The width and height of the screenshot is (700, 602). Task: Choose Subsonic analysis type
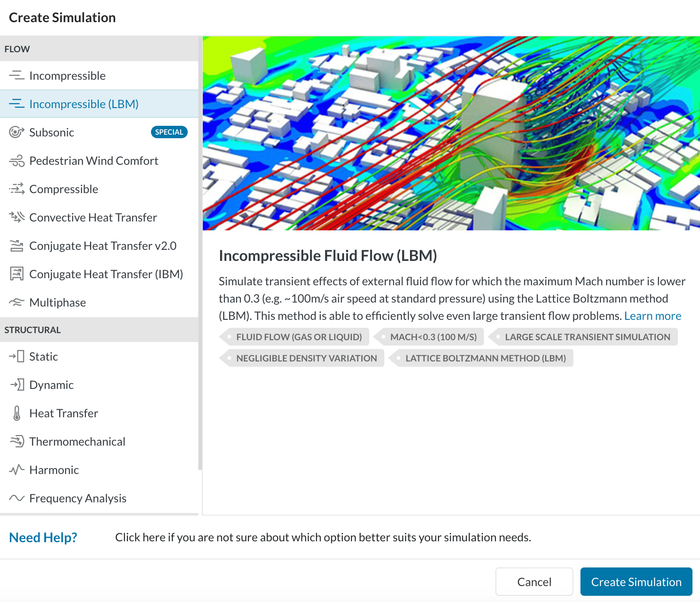point(99,132)
